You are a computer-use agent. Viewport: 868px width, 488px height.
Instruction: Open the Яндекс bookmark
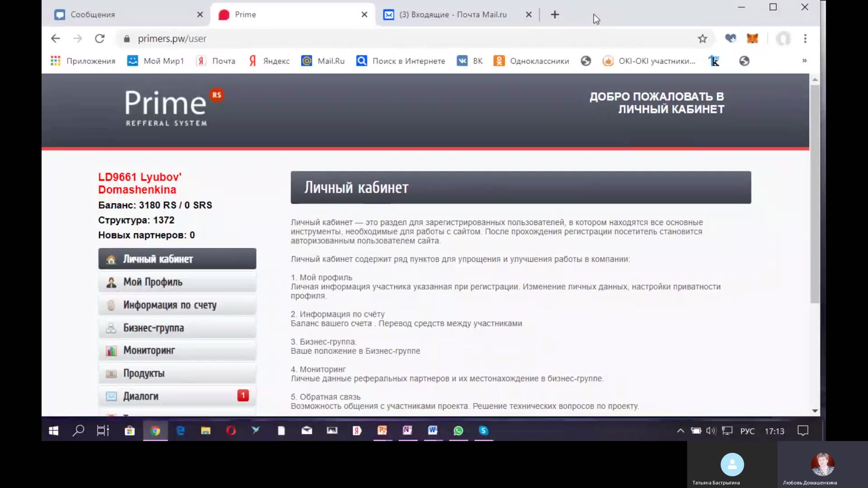click(x=269, y=61)
